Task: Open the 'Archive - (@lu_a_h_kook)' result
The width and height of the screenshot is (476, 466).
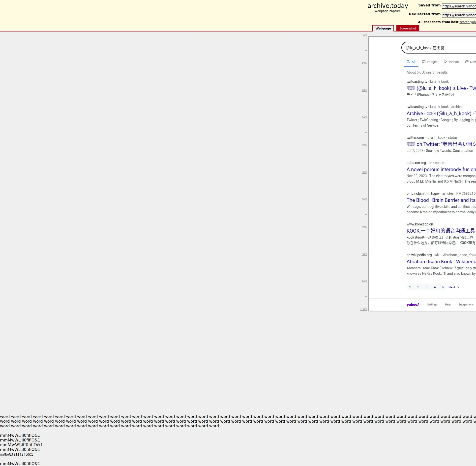Action: pyautogui.click(x=441, y=113)
